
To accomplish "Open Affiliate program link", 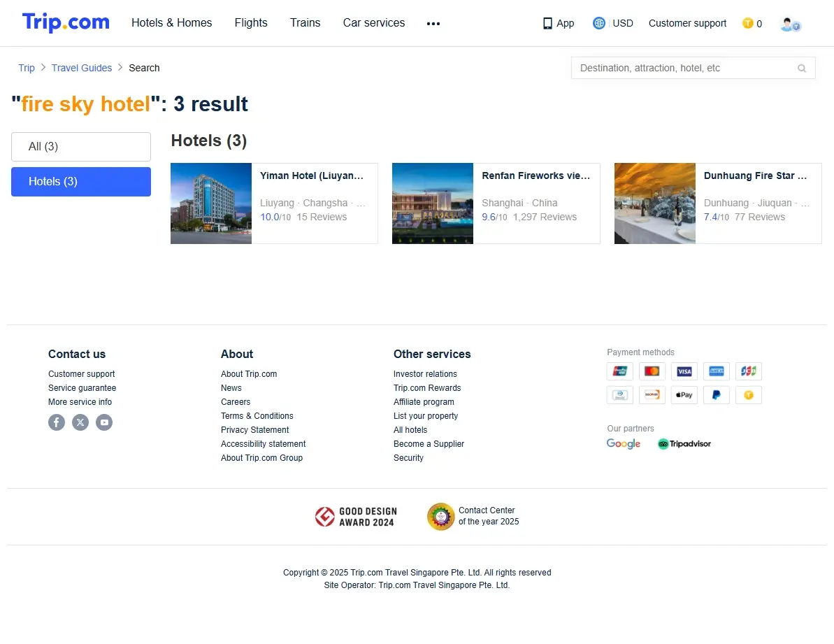I will tap(424, 402).
